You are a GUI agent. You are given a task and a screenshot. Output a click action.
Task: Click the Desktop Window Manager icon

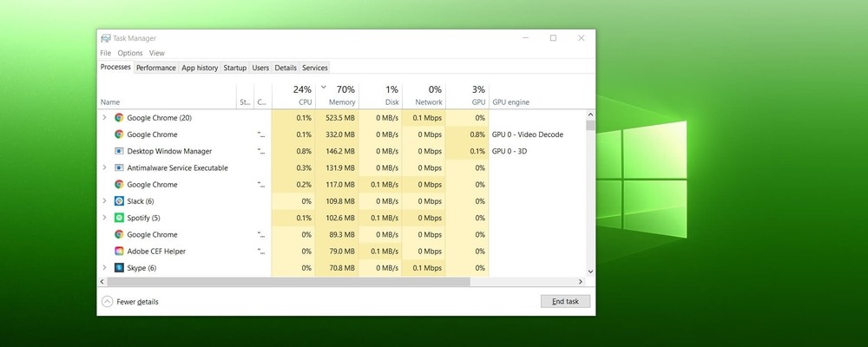(x=119, y=151)
